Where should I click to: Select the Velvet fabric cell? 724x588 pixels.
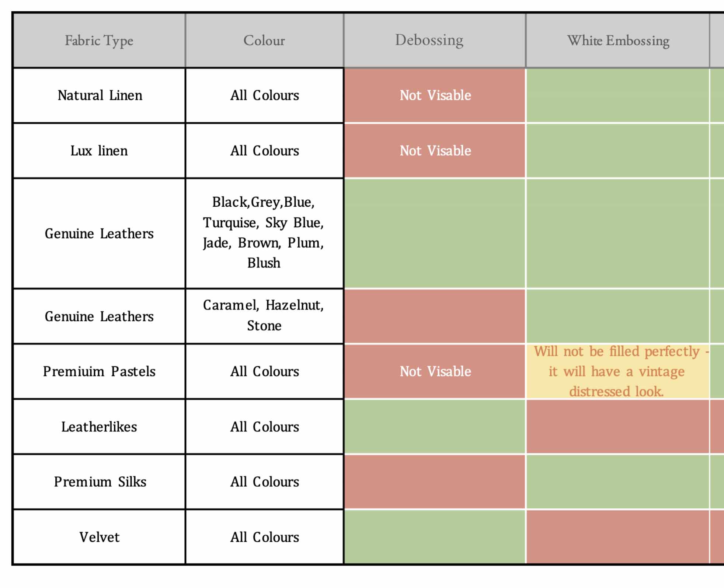click(99, 537)
